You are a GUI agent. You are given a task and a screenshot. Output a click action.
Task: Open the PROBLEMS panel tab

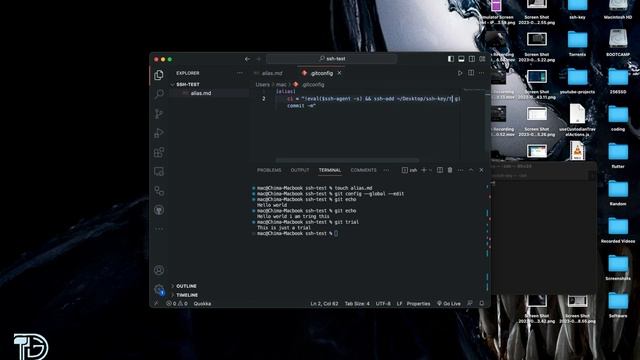pos(269,170)
